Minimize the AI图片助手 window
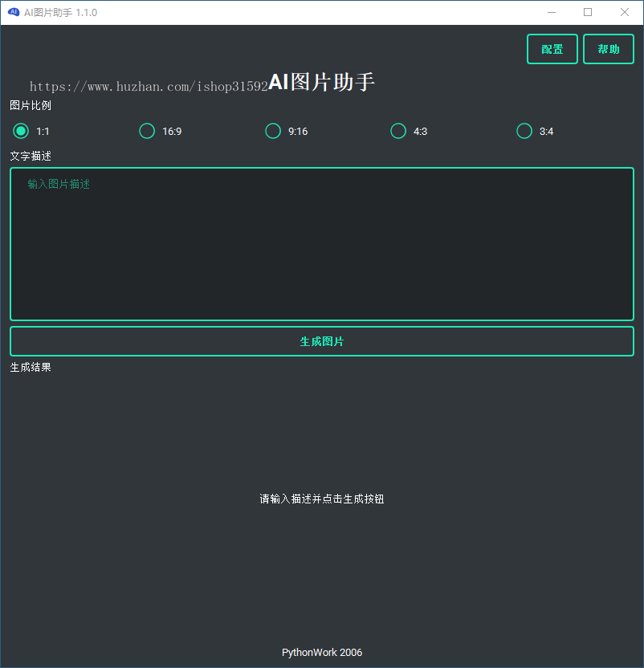The width and height of the screenshot is (644, 668). 552,12
